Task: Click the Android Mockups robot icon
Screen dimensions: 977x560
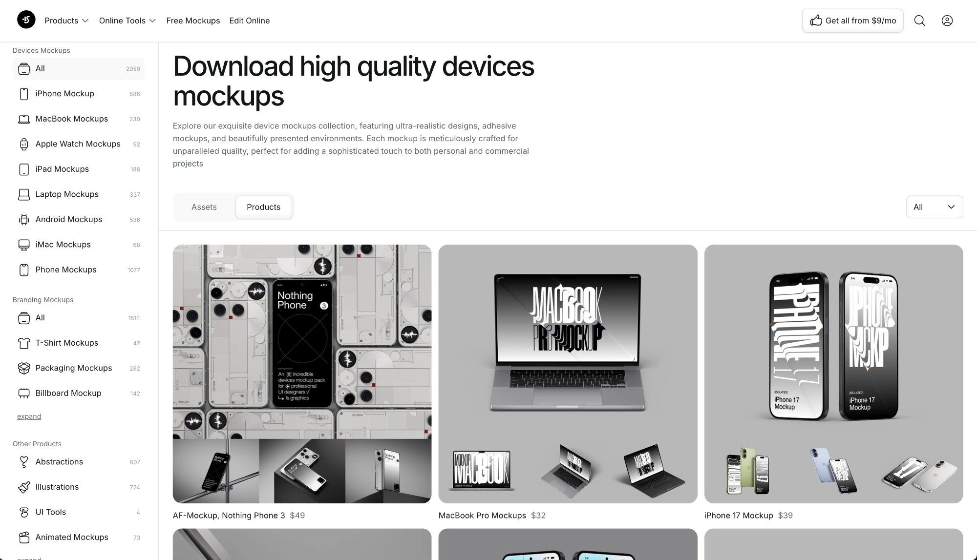Action: point(23,220)
